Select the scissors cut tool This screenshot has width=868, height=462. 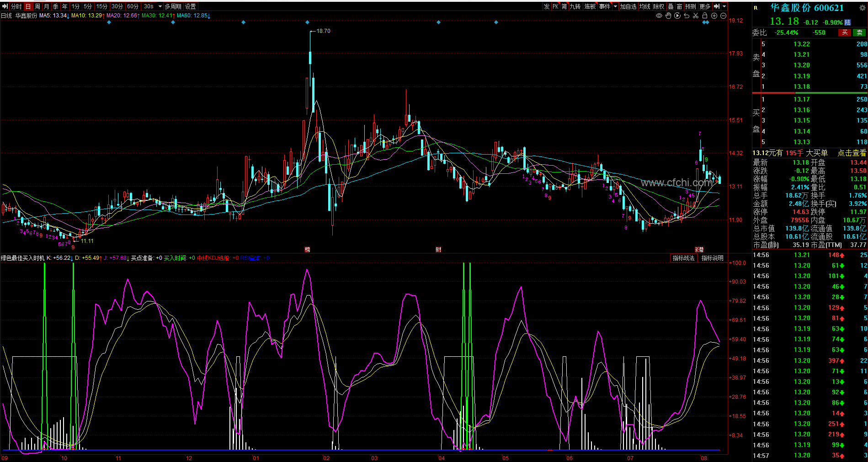pos(696,16)
